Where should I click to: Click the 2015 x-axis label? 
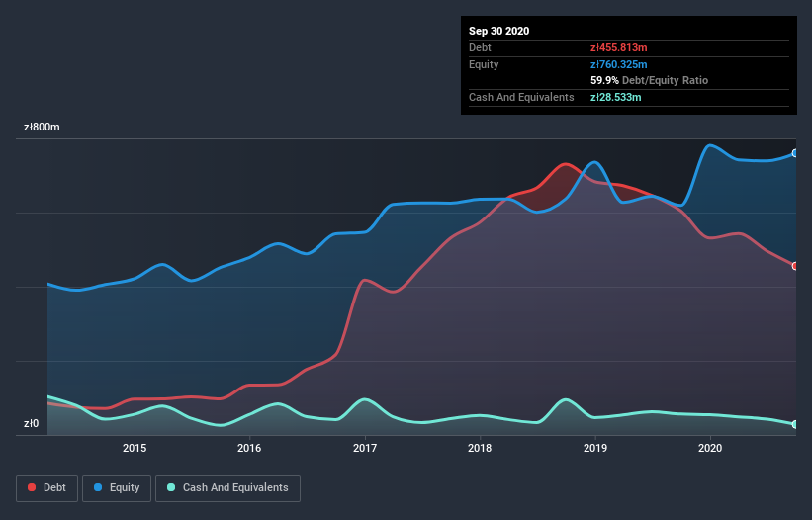[135, 448]
